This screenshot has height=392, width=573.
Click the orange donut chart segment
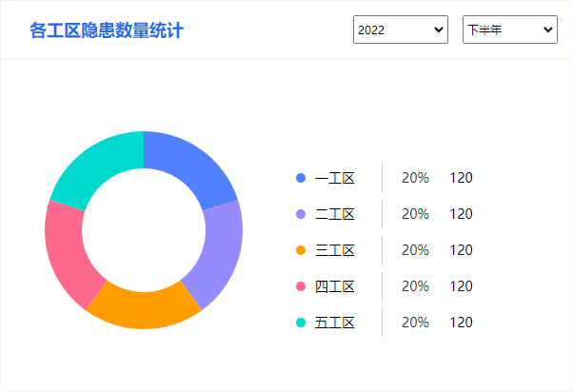(144, 308)
